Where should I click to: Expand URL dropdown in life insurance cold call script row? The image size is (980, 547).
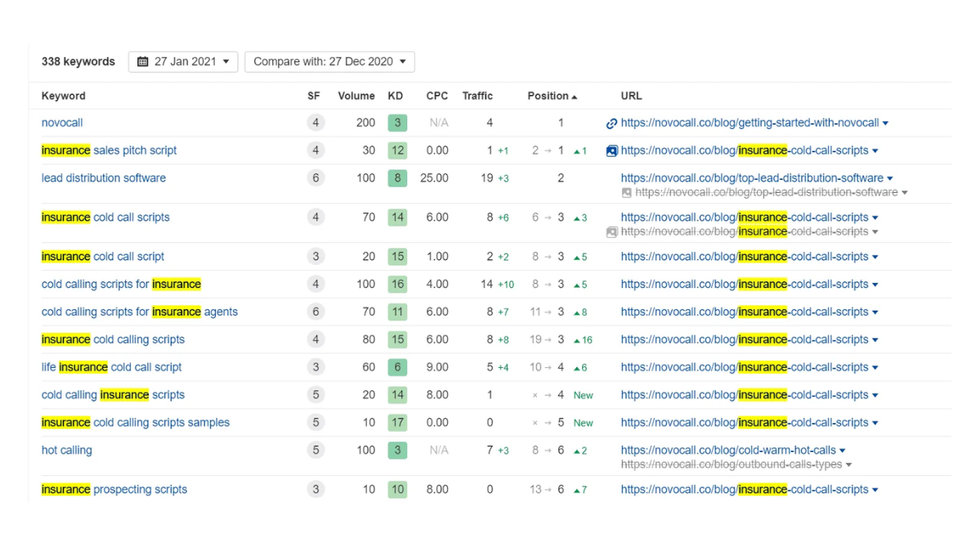point(875,368)
